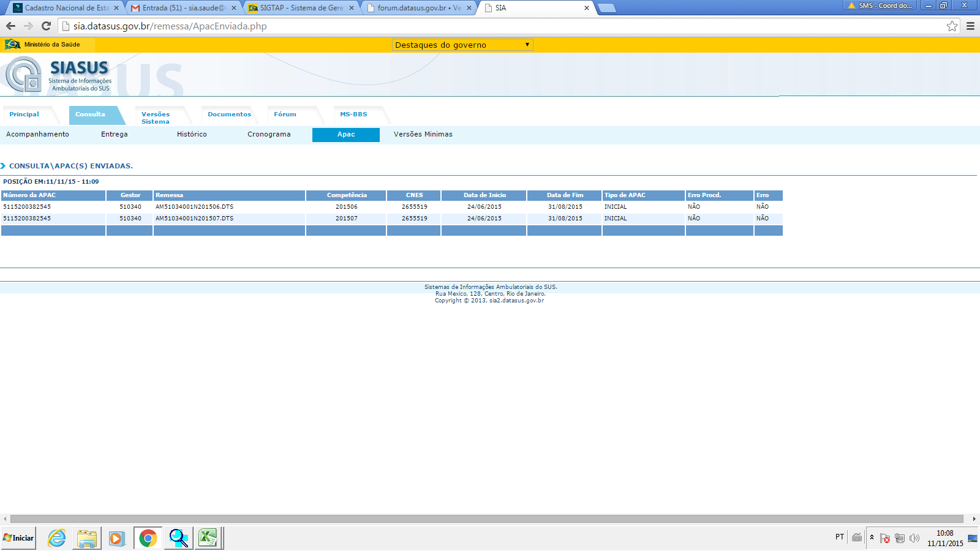
Task: Switch to the Principal tab
Action: point(24,114)
